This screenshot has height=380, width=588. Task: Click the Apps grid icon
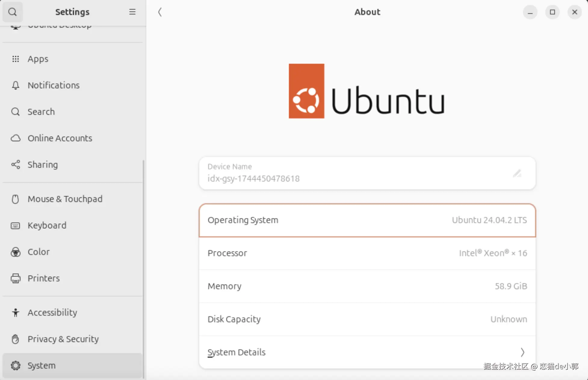tap(15, 59)
